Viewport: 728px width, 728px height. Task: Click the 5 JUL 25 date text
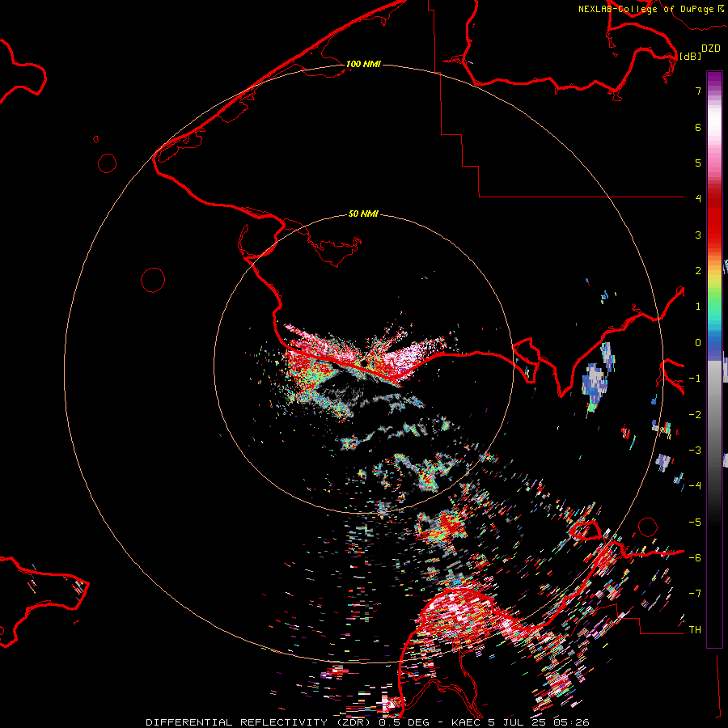(517, 722)
